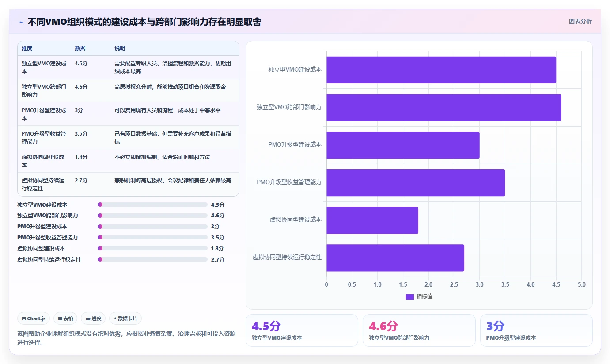Image resolution: width=610 pixels, height=364 pixels.
Task: Click the table description starting 已有项目数据基础
Action: point(173,137)
